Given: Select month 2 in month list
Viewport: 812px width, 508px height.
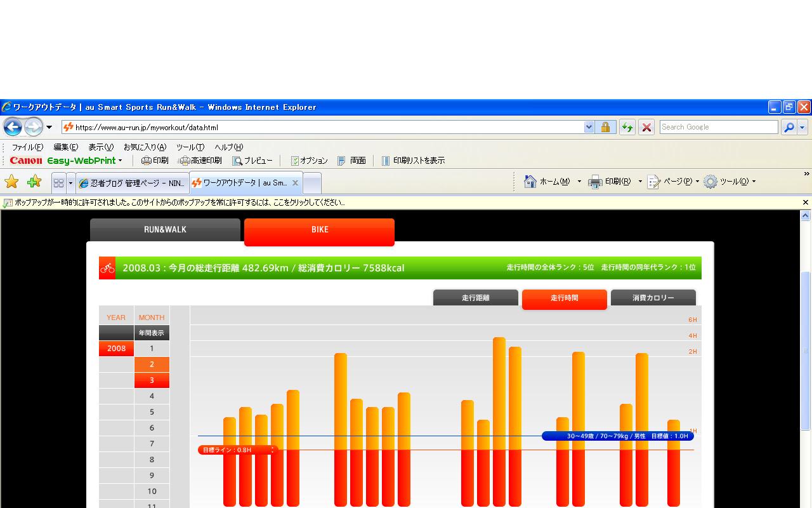Looking at the screenshot, I should coord(152,364).
